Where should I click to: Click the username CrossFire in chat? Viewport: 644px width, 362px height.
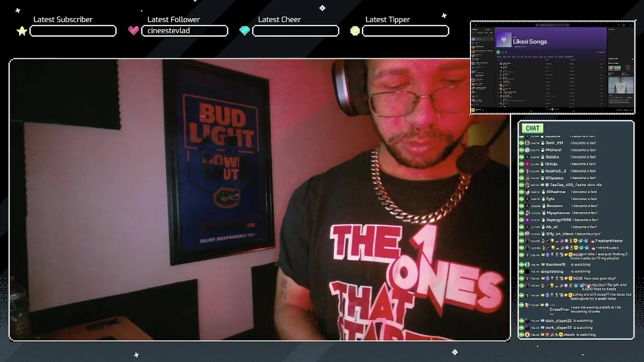point(559,309)
